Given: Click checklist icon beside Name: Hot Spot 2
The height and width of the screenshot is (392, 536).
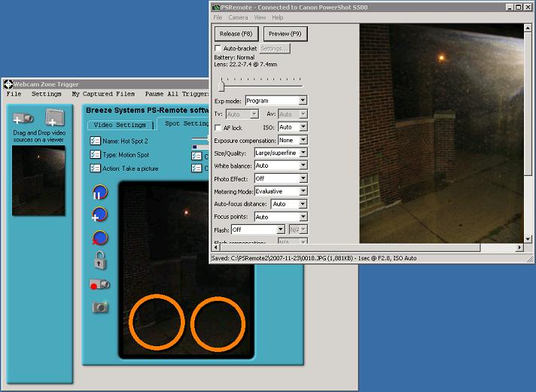Looking at the screenshot, I should pyautogui.click(x=95, y=141).
